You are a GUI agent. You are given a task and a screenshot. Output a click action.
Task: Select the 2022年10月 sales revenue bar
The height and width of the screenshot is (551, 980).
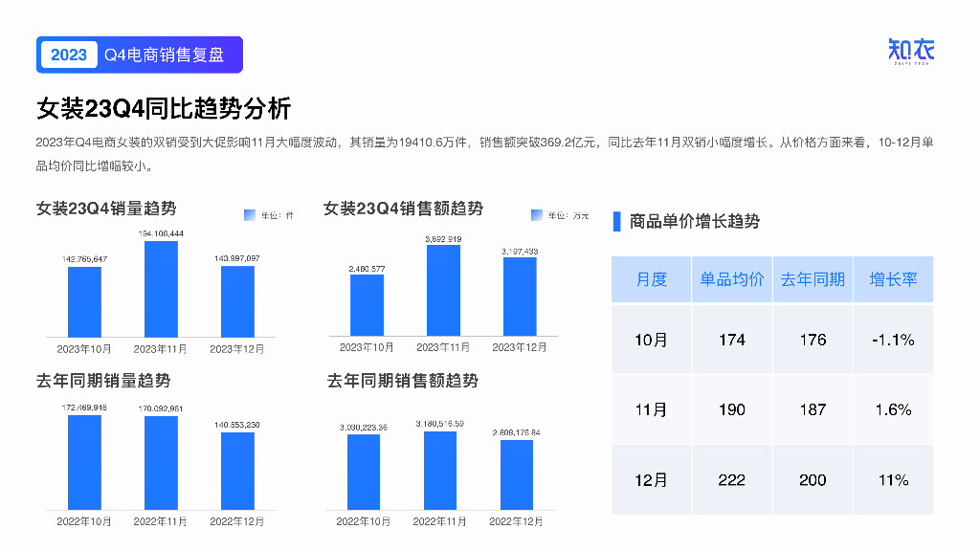tap(364, 473)
